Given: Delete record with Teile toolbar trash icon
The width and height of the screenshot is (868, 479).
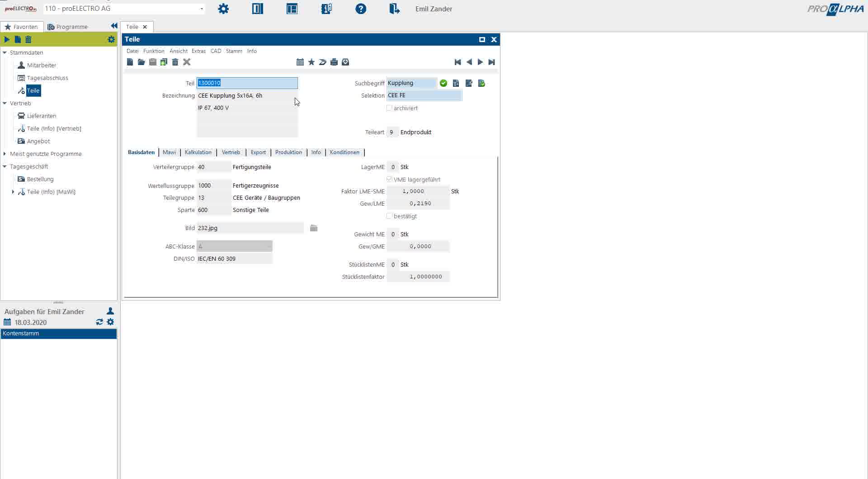Looking at the screenshot, I should (x=175, y=62).
